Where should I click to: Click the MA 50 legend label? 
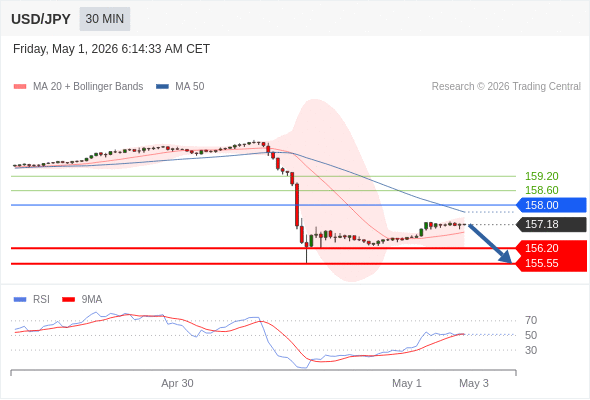tap(190, 87)
